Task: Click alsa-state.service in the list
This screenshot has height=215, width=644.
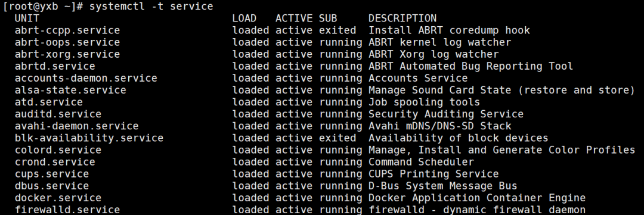Action: pyautogui.click(x=70, y=90)
